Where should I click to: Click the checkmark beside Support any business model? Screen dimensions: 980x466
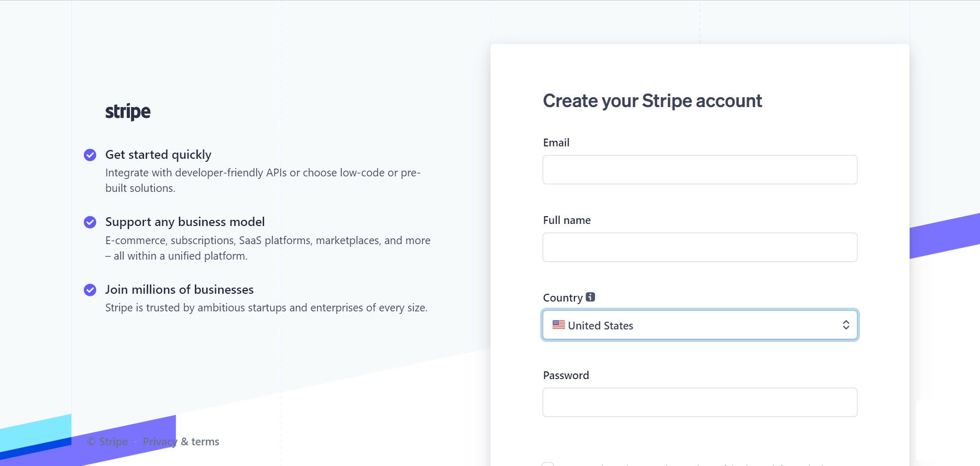coord(90,222)
